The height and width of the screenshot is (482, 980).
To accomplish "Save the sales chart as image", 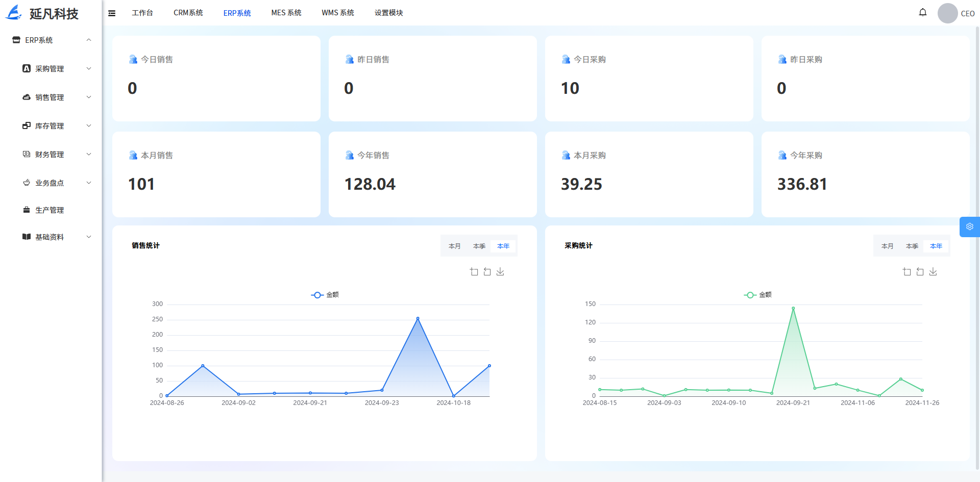I will (500, 272).
